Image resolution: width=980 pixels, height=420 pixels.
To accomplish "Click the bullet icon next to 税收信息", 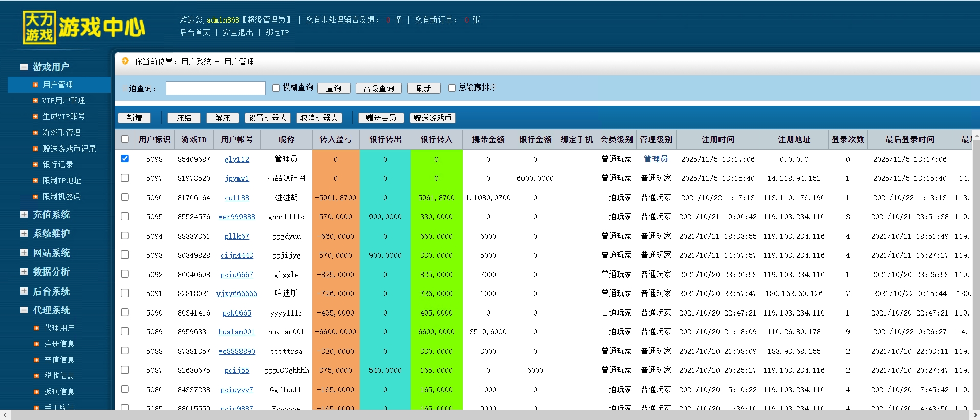I will [36, 376].
